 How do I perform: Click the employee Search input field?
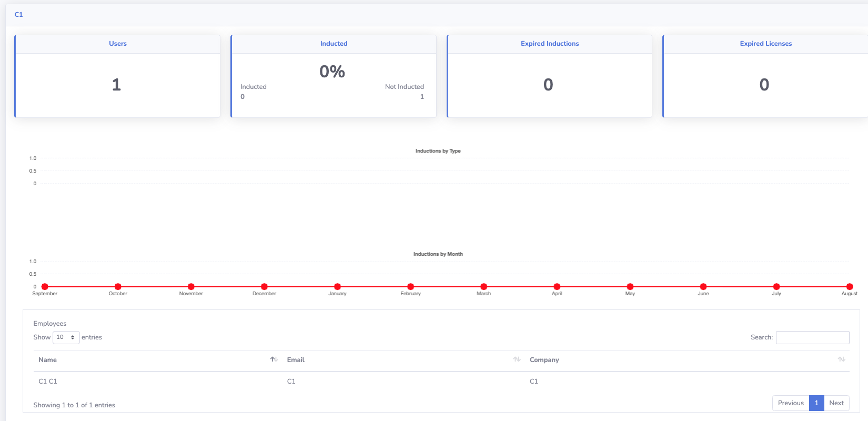pos(813,337)
